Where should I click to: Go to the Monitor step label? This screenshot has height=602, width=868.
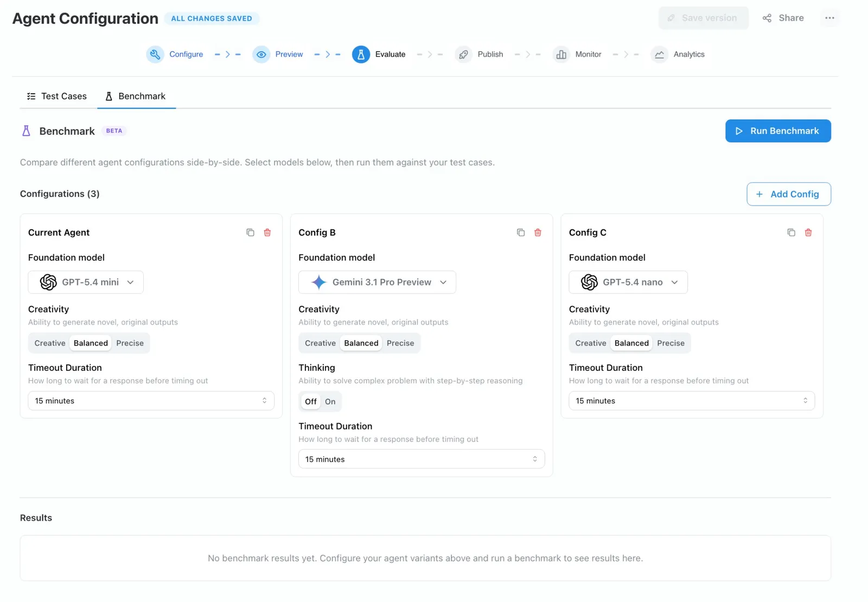pos(589,54)
